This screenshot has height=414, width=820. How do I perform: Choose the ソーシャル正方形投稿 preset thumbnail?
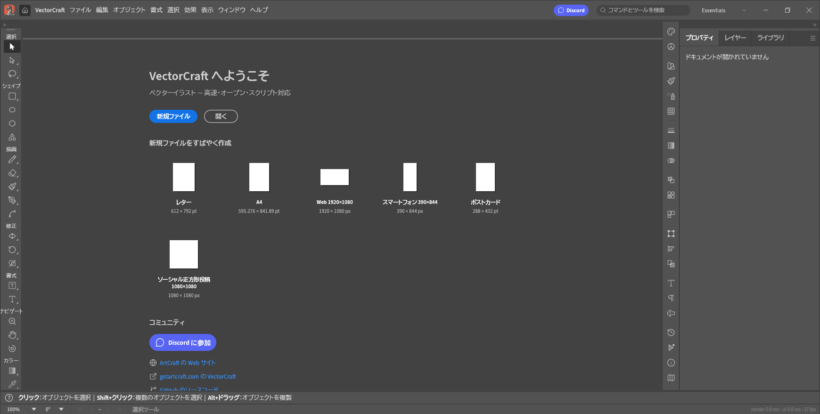[184, 254]
